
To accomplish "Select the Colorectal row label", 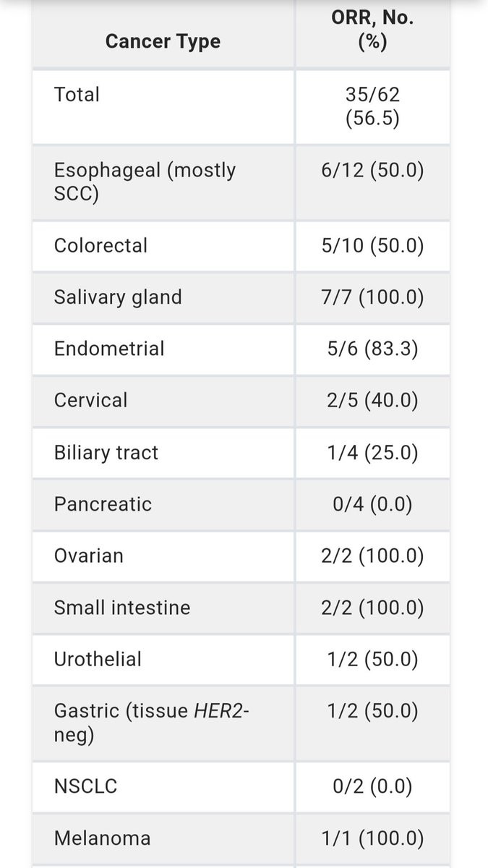I will (100, 245).
